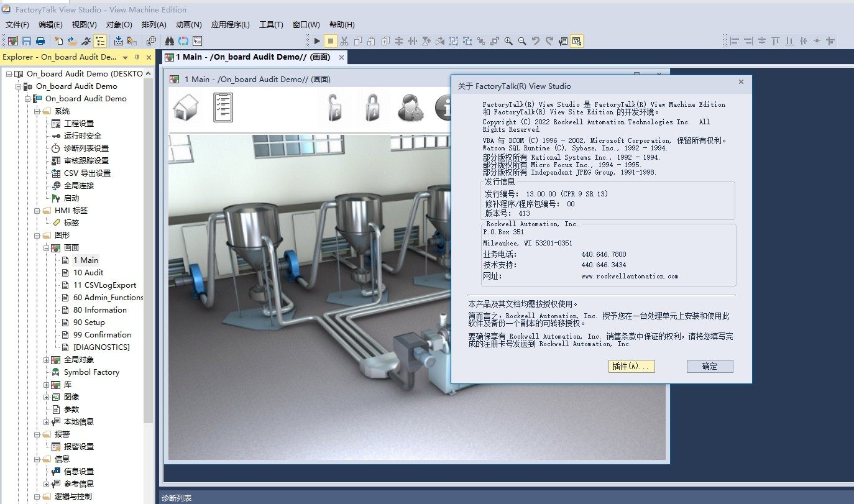Click the Align Top icon

click(x=776, y=41)
